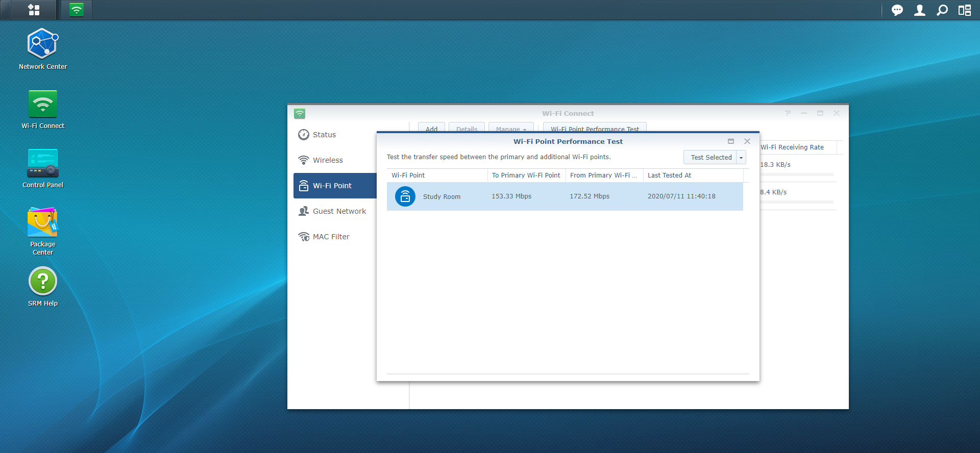Click the Wi-Fi Connect window title icon
The width and height of the screenshot is (980, 453).
coord(300,114)
